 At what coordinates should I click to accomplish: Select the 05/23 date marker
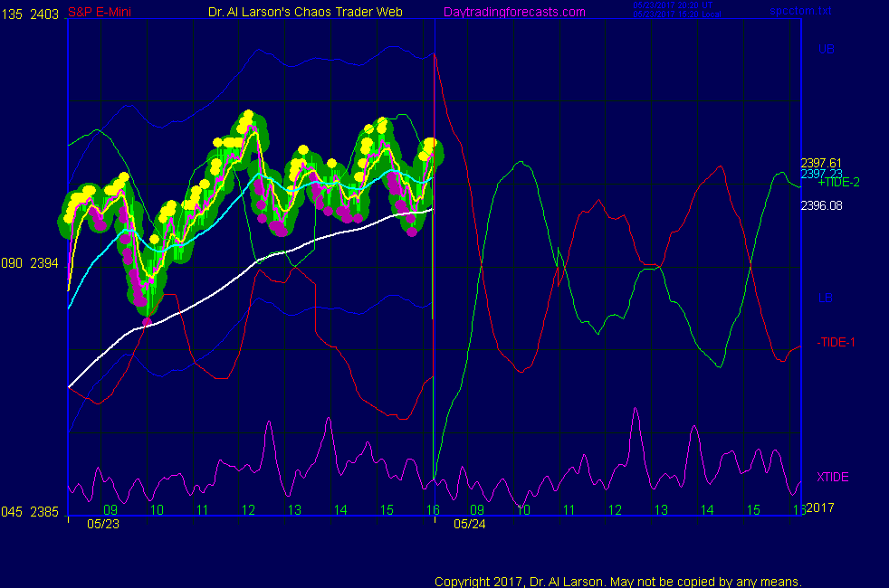coord(101,523)
